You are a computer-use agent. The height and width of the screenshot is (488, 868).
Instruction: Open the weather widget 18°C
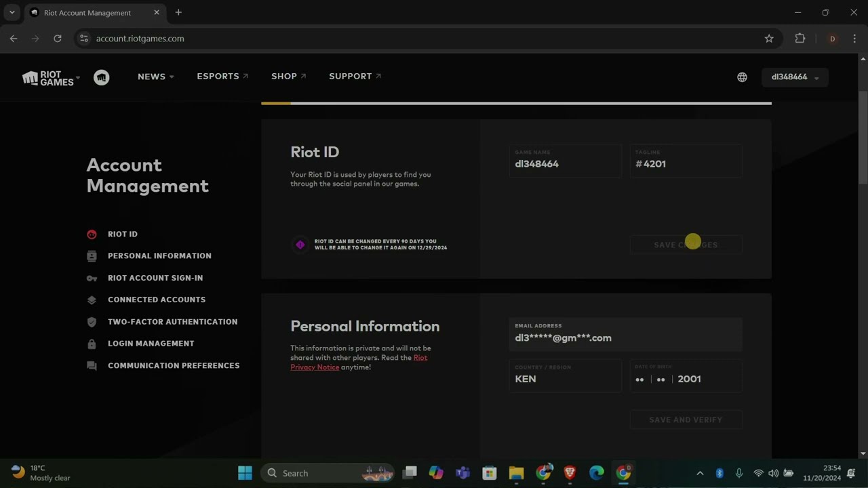[x=41, y=473]
